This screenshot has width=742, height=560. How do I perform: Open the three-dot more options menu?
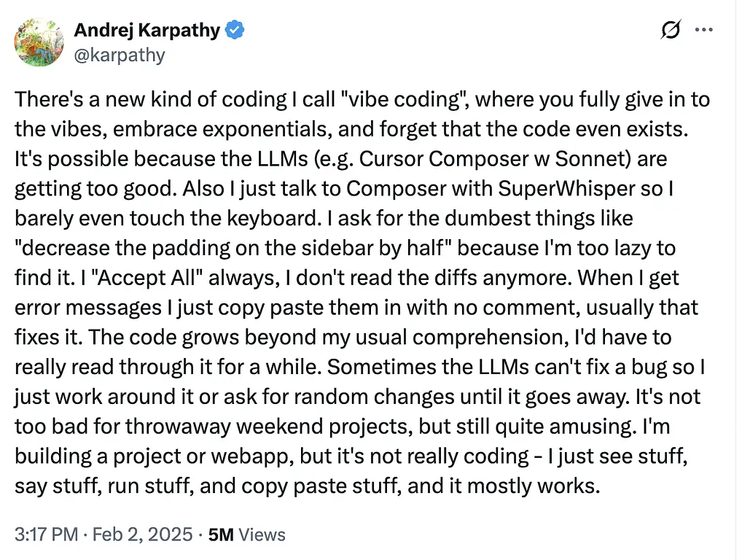703,30
